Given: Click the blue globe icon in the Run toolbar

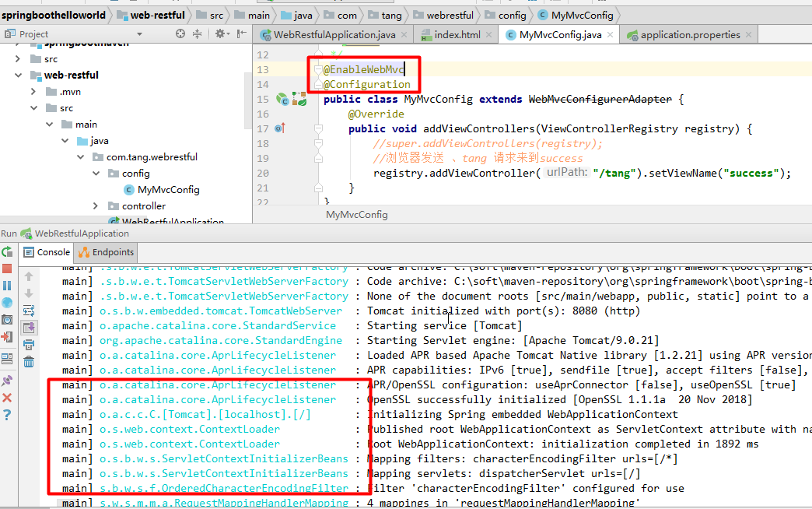Looking at the screenshot, I should (7, 302).
